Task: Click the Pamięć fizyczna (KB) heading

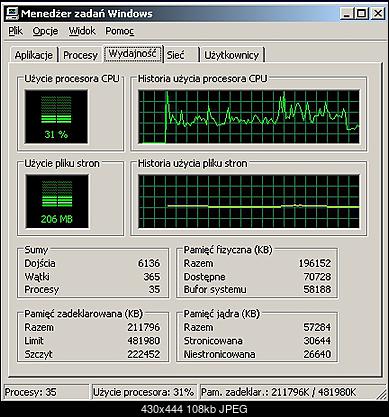Action: tap(228, 250)
